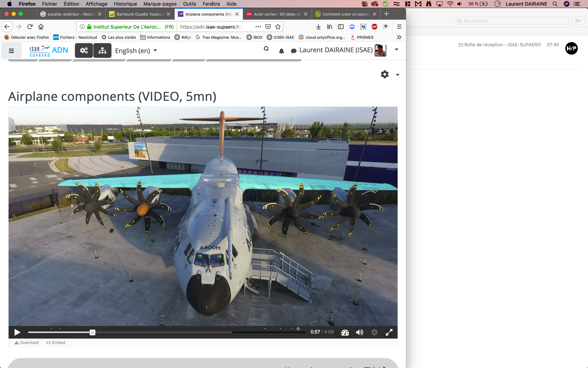Open the Affichage menu

click(96, 4)
